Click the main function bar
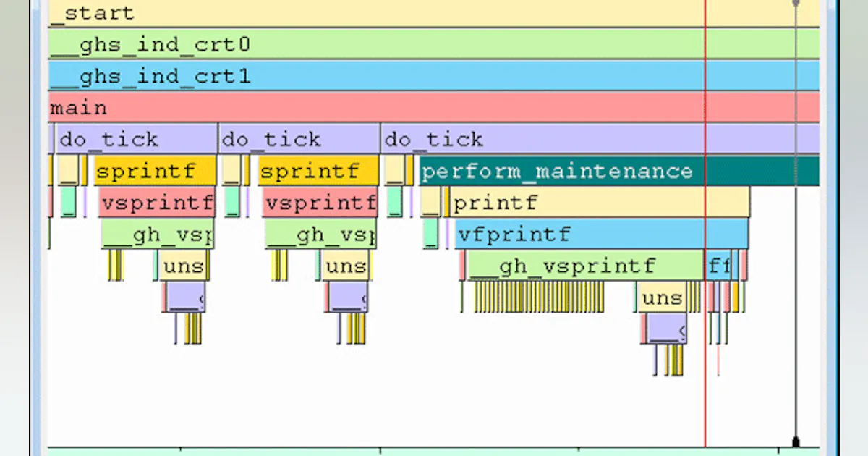Image resolution: width=868 pixels, height=456 pixels. (434, 108)
